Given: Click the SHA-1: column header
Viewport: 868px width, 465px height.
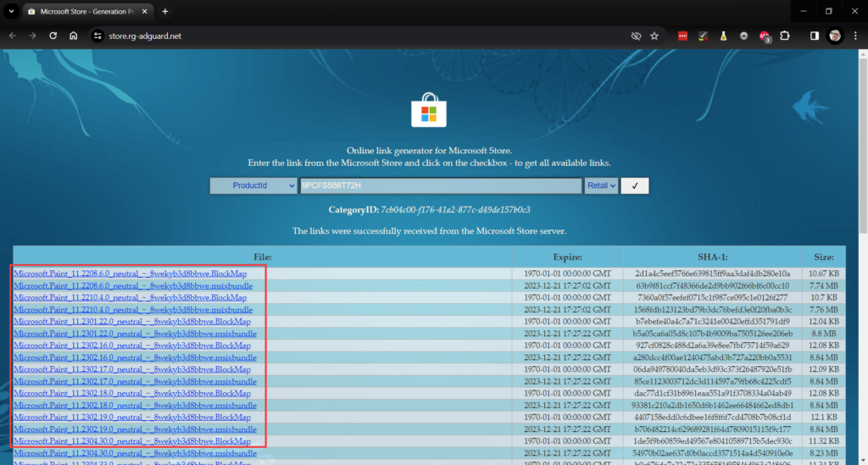Looking at the screenshot, I should click(x=712, y=257).
